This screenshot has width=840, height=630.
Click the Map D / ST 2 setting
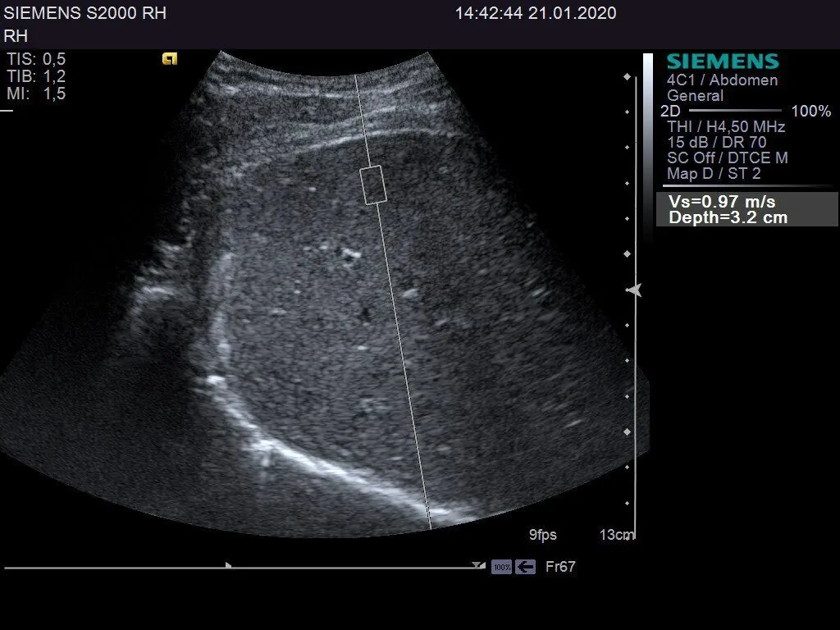714,174
